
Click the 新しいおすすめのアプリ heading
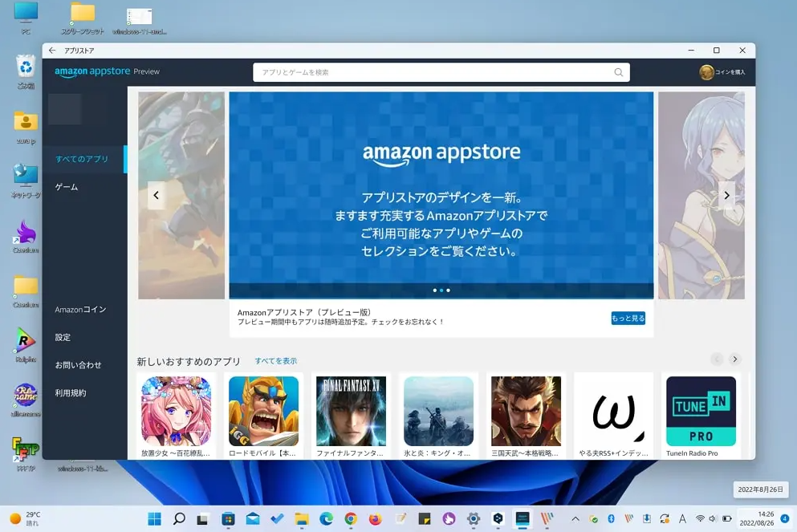point(189,361)
